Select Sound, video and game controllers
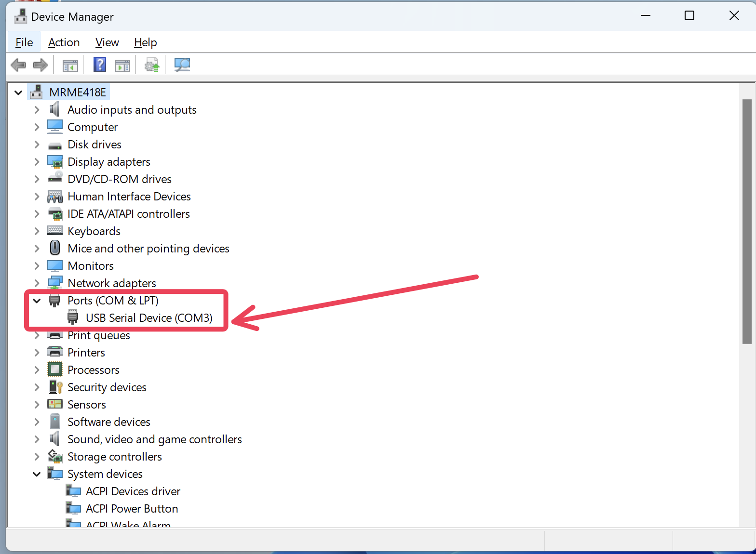The image size is (756, 554). tap(154, 439)
